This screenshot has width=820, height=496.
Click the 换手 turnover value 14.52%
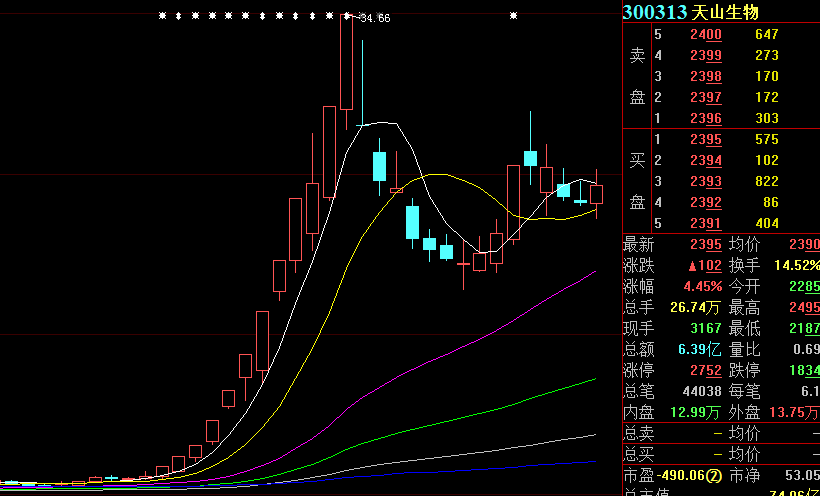pos(796,265)
